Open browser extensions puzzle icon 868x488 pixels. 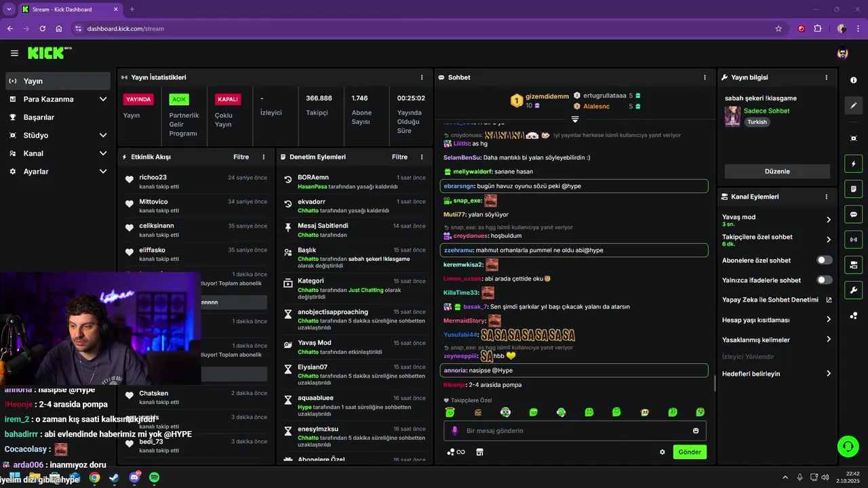click(x=817, y=28)
